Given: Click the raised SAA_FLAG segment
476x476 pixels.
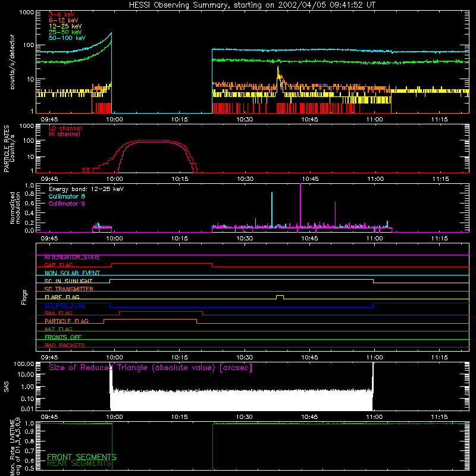Looking at the screenshot, I should [x=161, y=311].
